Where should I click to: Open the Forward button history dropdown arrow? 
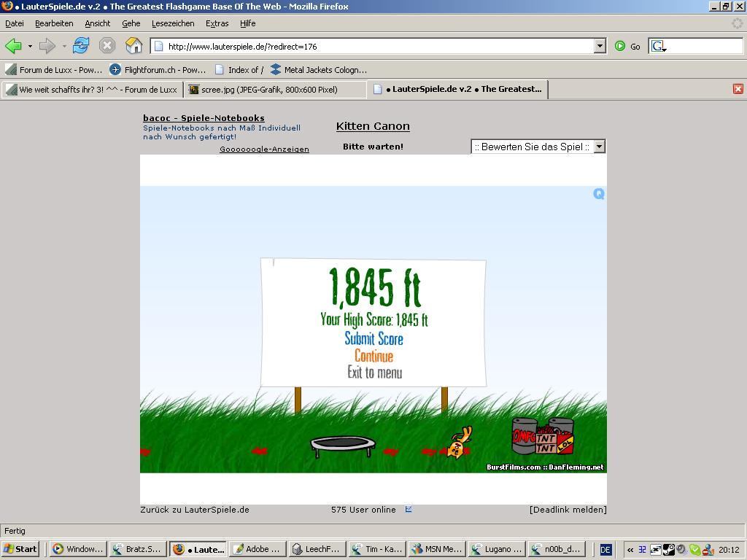[64, 46]
